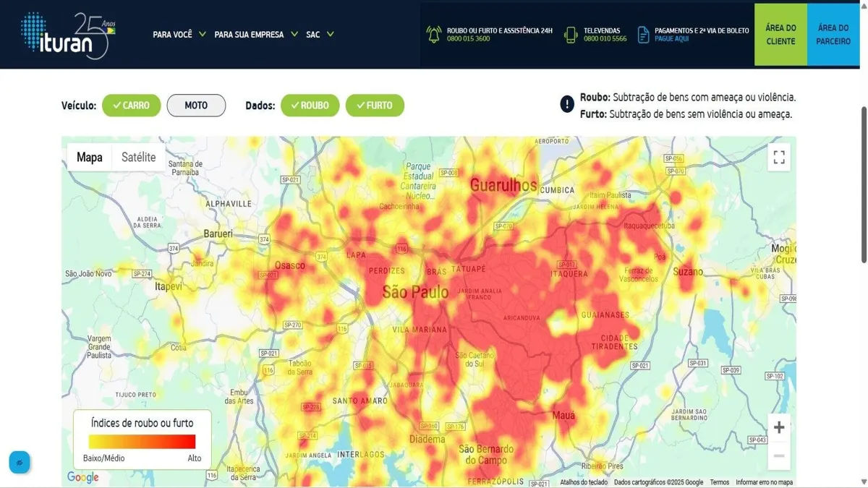868x488 pixels.
Task: Zoom in with the plus icon
Action: 778,427
